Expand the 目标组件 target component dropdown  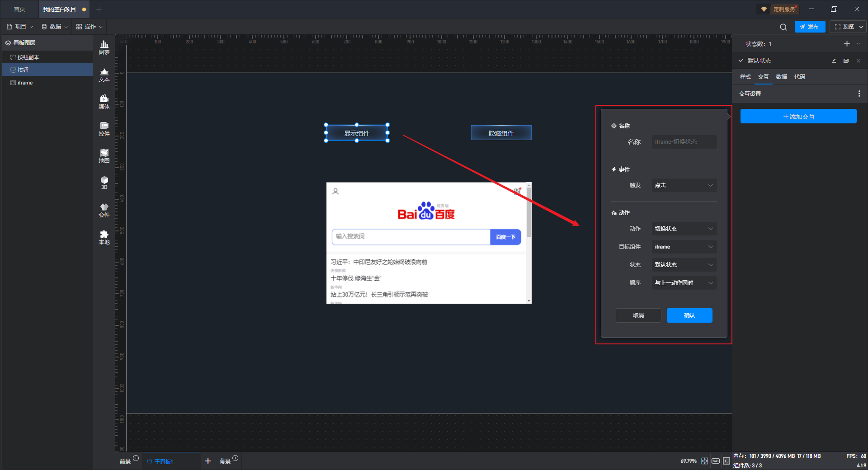[684, 247]
